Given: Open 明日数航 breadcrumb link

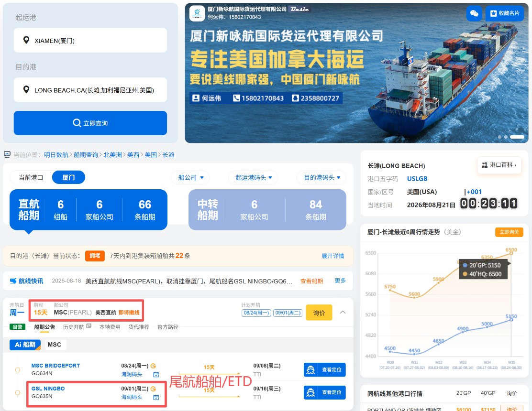Looking at the screenshot, I should coord(56,155).
